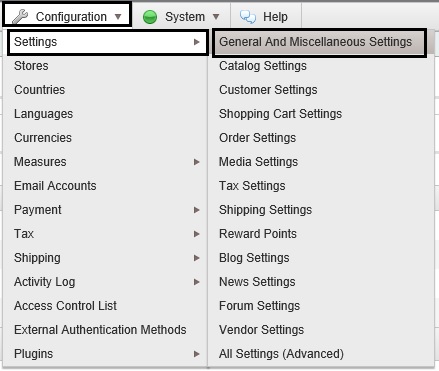Open All Settings (Advanced)
Image resolution: width=439 pixels, height=371 pixels.
click(x=321, y=354)
